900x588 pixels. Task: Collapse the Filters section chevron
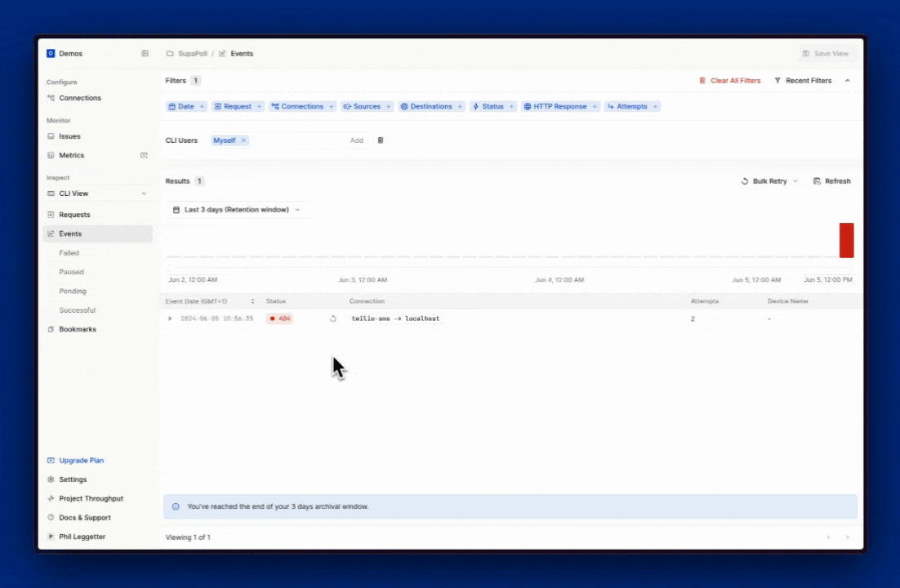coord(847,81)
